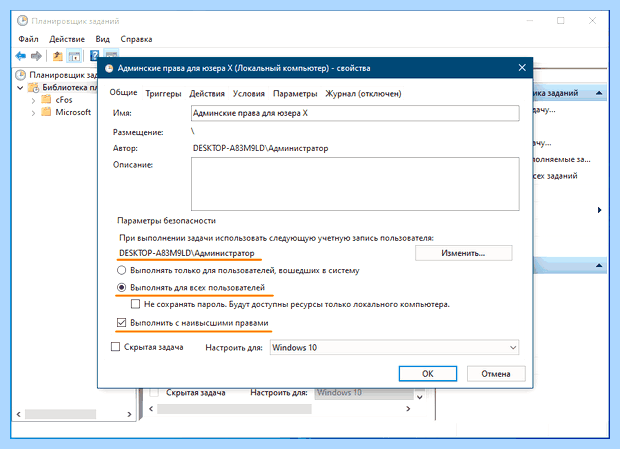620x449 pixels.
Task: Click the task name input field
Action: (x=355, y=113)
